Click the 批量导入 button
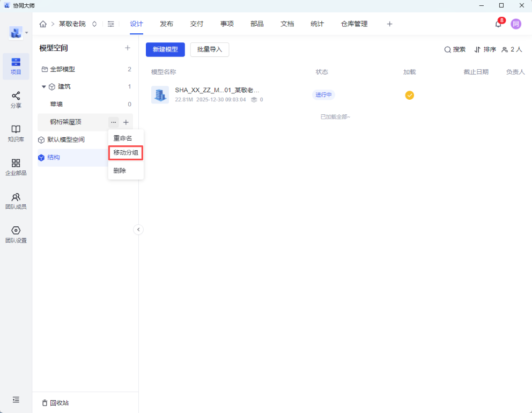 pyautogui.click(x=209, y=49)
